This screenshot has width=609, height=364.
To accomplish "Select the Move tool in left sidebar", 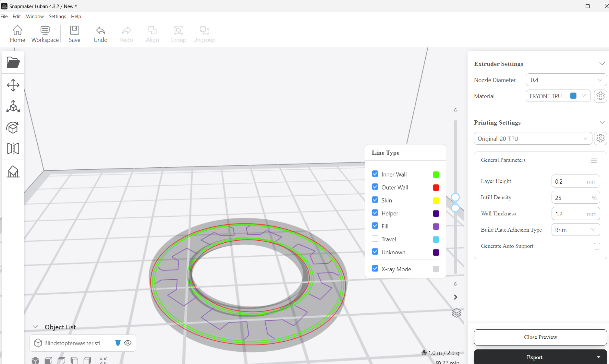I will pos(13,85).
